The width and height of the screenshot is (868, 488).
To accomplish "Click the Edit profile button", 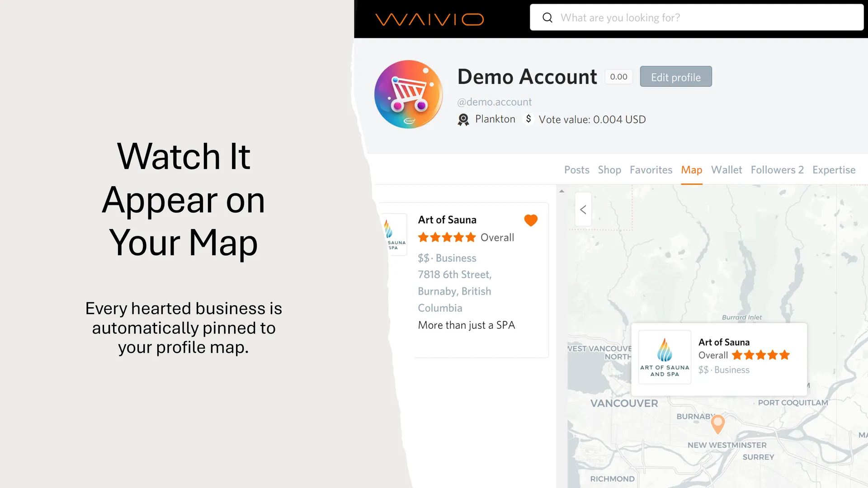I will click(x=676, y=77).
